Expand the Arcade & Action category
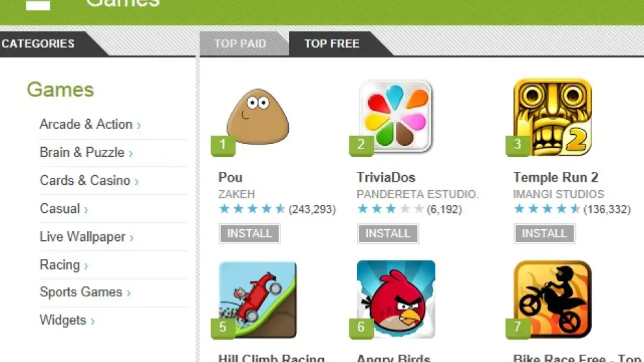The width and height of the screenshot is (644, 362). click(90, 124)
